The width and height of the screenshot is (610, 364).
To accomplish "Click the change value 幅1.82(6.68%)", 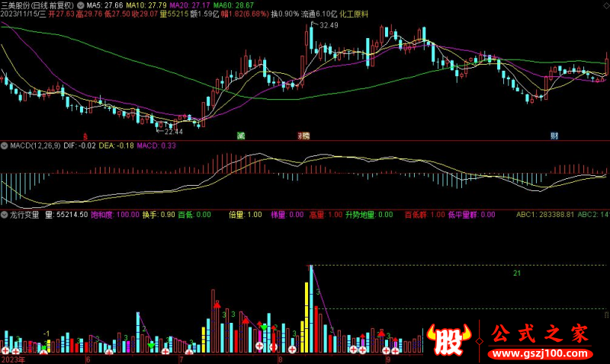I will (245, 14).
